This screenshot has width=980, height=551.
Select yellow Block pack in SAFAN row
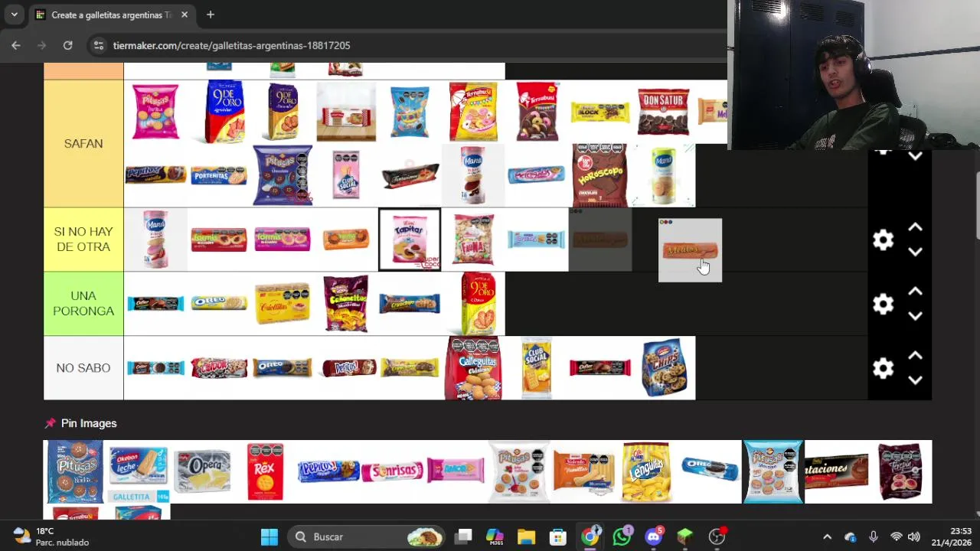click(600, 113)
